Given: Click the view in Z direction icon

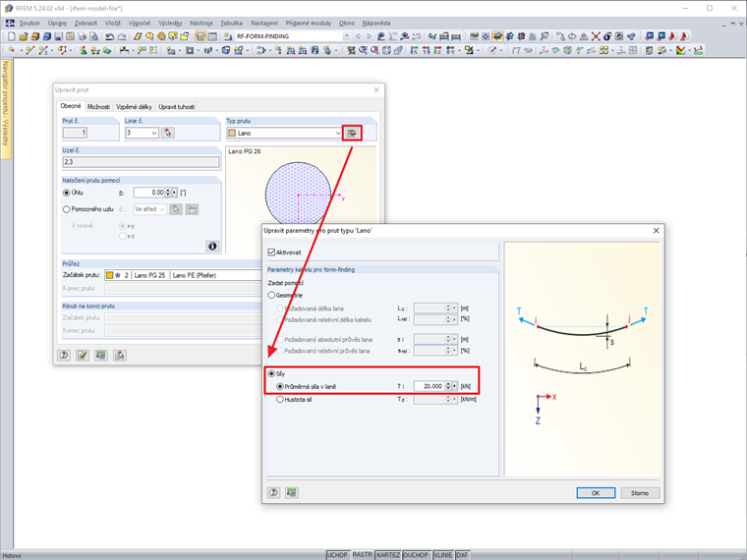Looking at the screenshot, I should pyautogui.click(x=437, y=50).
